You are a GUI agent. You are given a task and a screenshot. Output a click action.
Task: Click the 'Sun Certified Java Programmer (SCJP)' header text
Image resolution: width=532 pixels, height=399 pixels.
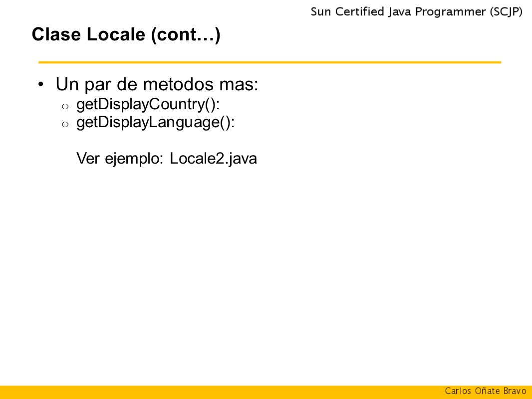tap(416, 12)
